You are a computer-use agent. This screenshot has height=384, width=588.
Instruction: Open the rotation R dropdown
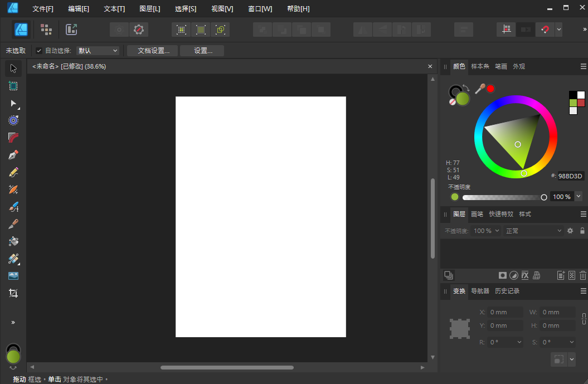pyautogui.click(x=519, y=342)
